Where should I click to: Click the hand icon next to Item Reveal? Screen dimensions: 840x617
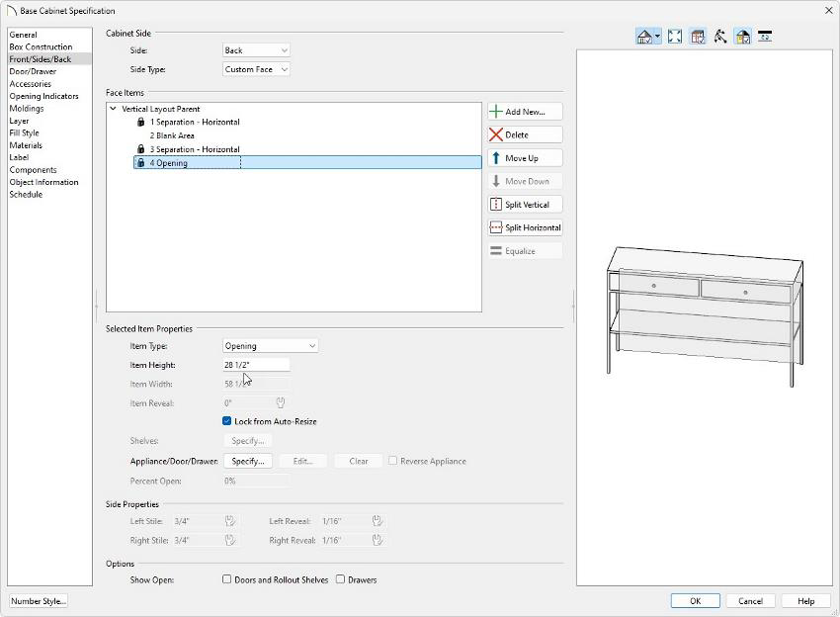coord(281,402)
